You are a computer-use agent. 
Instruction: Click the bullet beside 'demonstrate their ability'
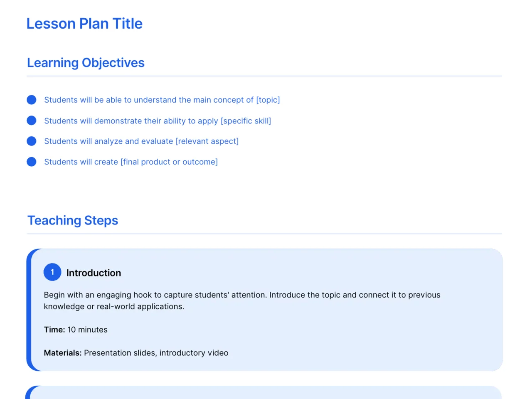click(x=32, y=121)
